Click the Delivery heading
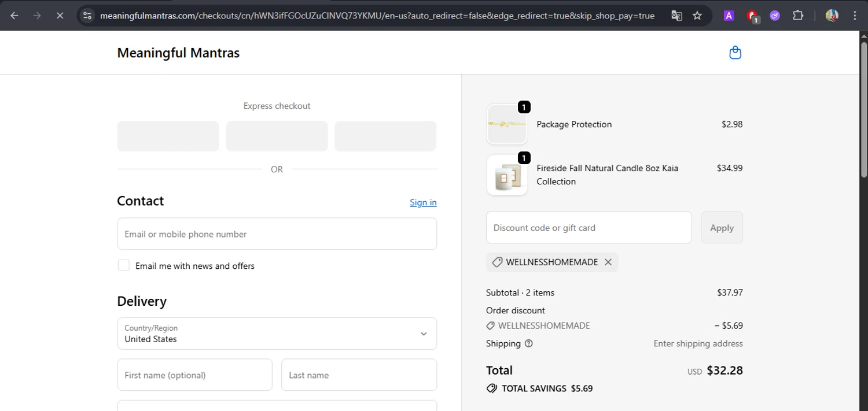 142,301
